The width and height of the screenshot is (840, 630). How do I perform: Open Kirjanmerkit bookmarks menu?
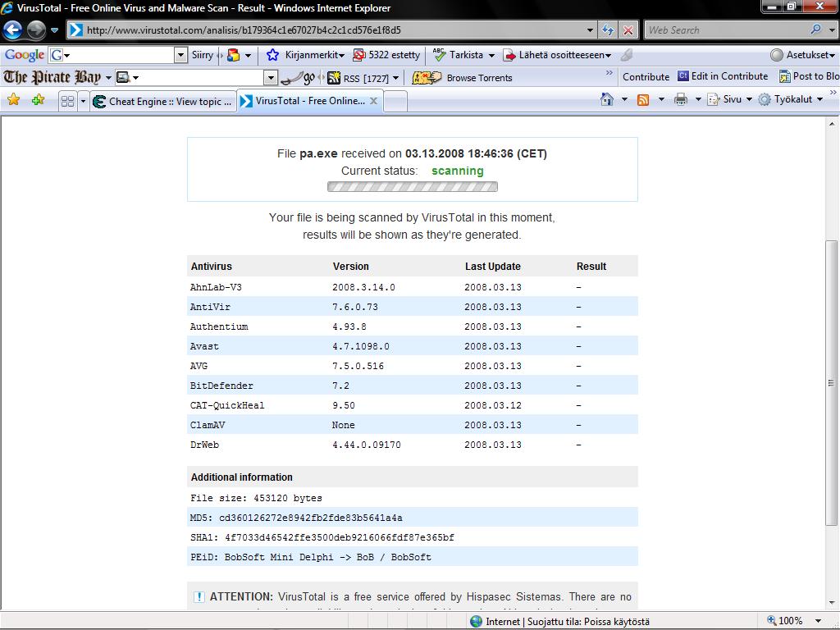tap(306, 55)
